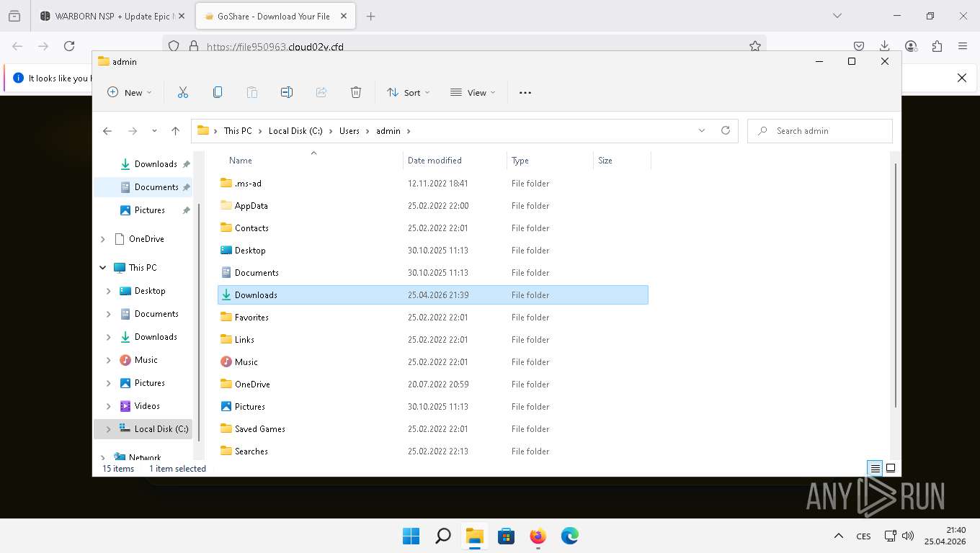Collapse This PC tree node
Viewport: 980px width, 553px height.
(103, 268)
